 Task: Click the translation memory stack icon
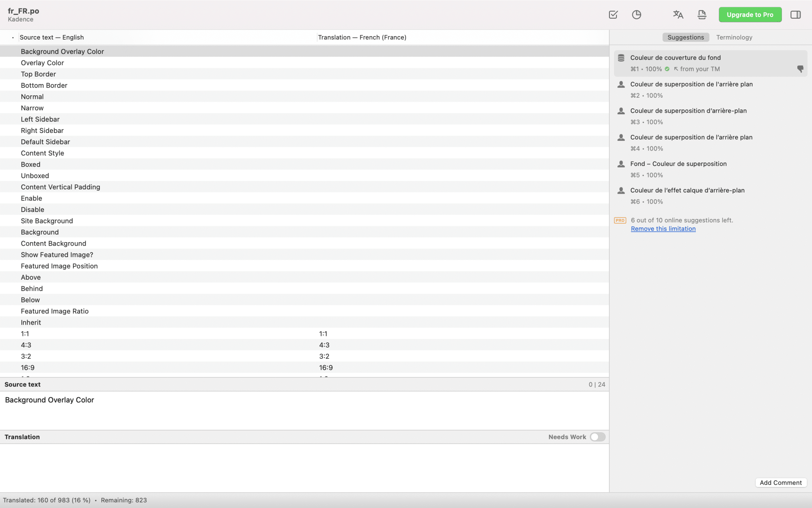[x=621, y=58]
